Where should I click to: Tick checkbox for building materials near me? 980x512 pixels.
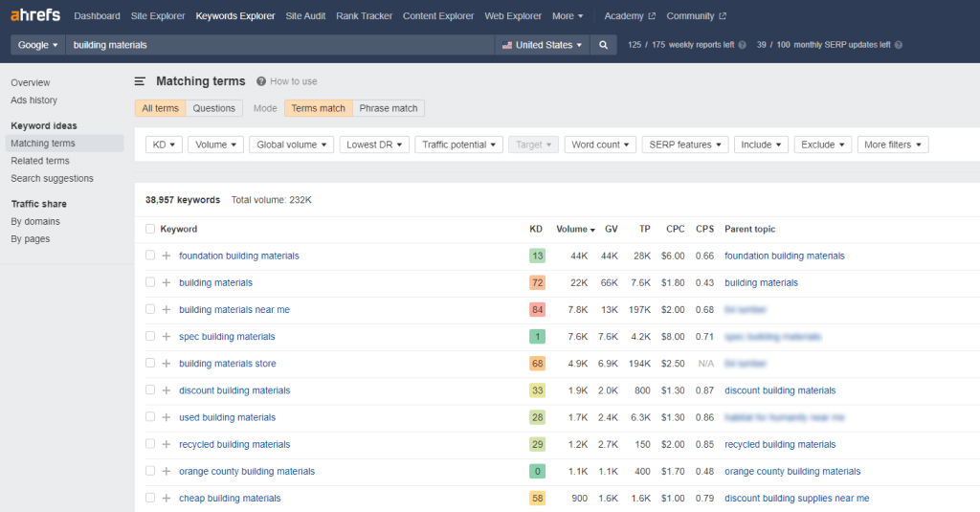point(150,309)
